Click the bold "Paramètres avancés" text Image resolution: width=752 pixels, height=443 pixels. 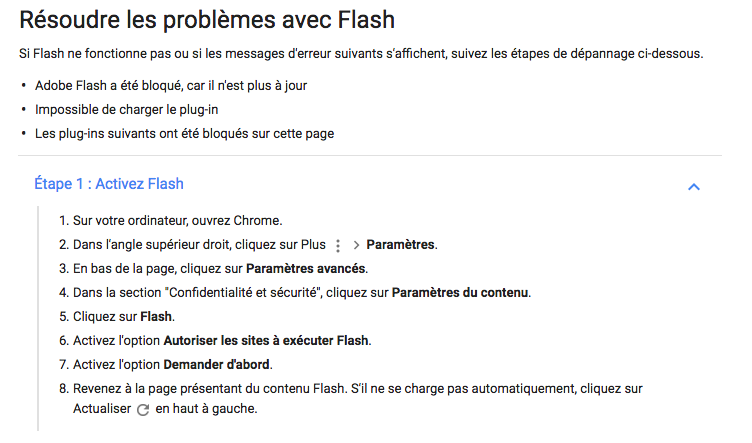click(306, 269)
